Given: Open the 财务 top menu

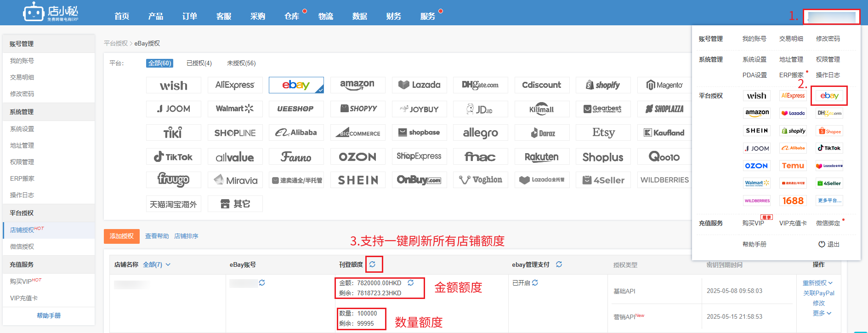Looking at the screenshot, I should 394,16.
